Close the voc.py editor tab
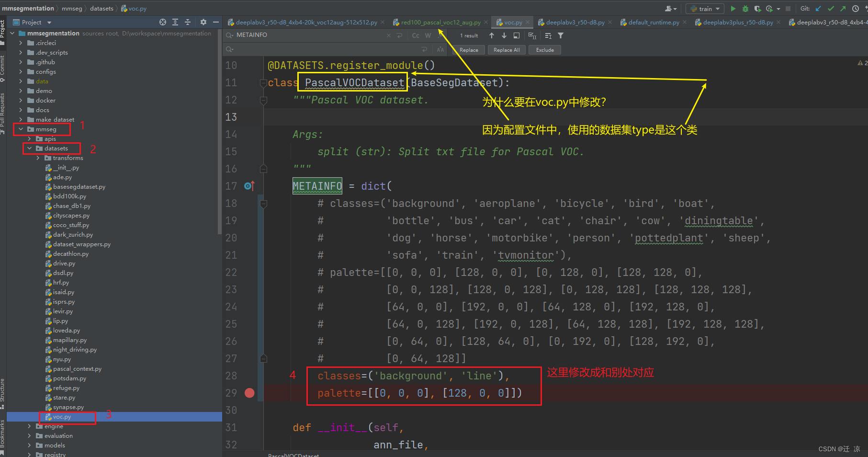Image resolution: width=868 pixels, height=457 pixels. tap(528, 22)
